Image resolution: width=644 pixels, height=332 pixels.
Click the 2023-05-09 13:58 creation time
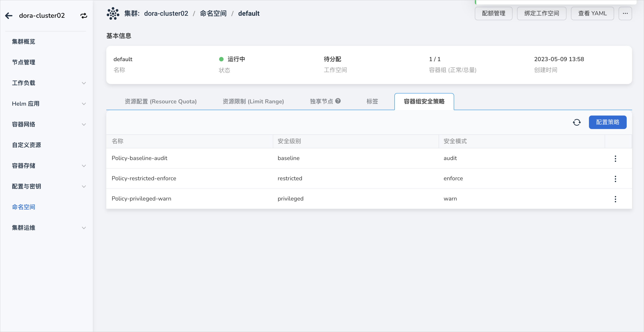tap(559, 59)
